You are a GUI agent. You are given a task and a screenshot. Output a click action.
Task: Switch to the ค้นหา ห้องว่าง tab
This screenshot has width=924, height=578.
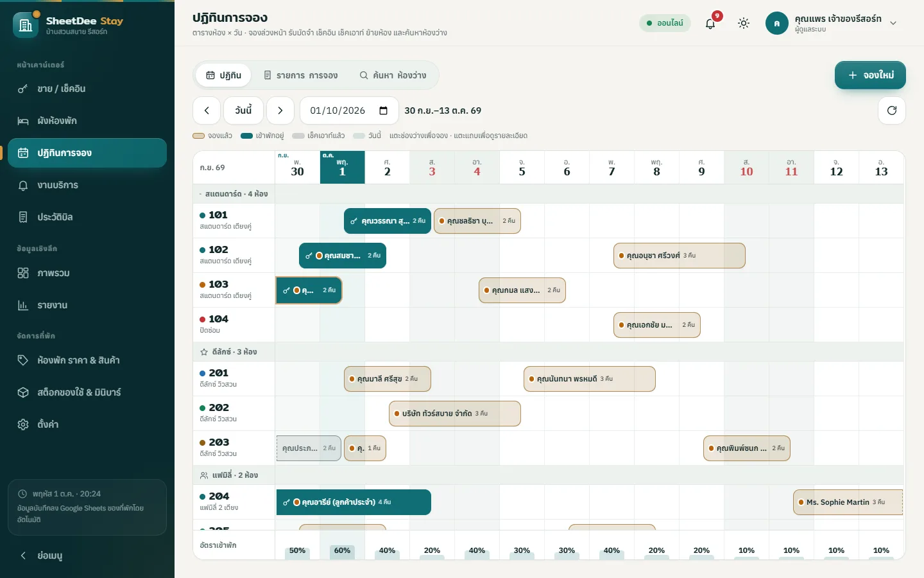coord(393,75)
